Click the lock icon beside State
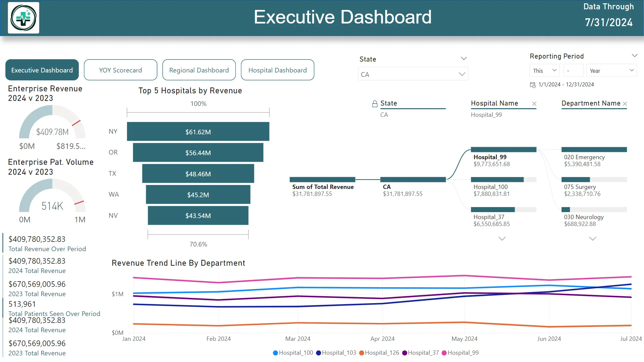Viewport: 644px width, 362px height. (375, 104)
